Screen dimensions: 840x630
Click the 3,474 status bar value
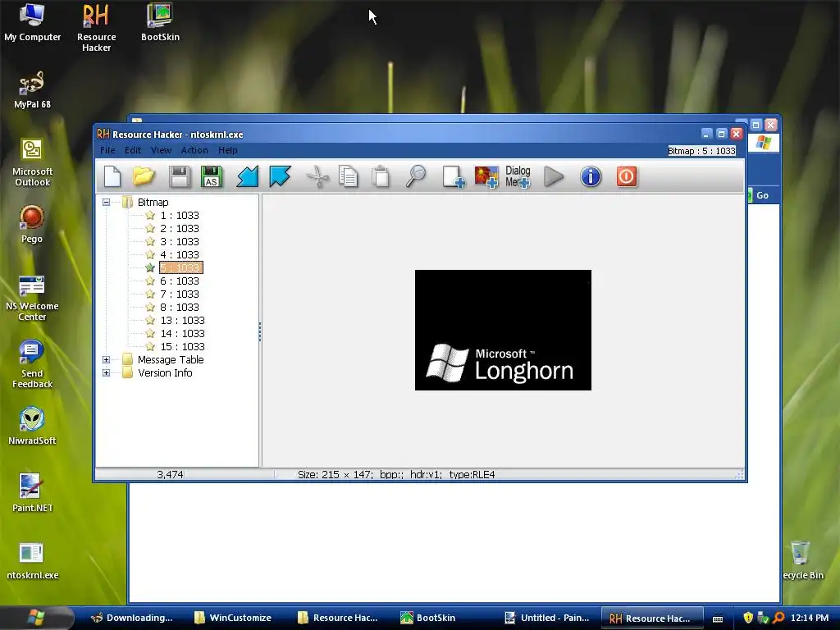[x=171, y=475]
